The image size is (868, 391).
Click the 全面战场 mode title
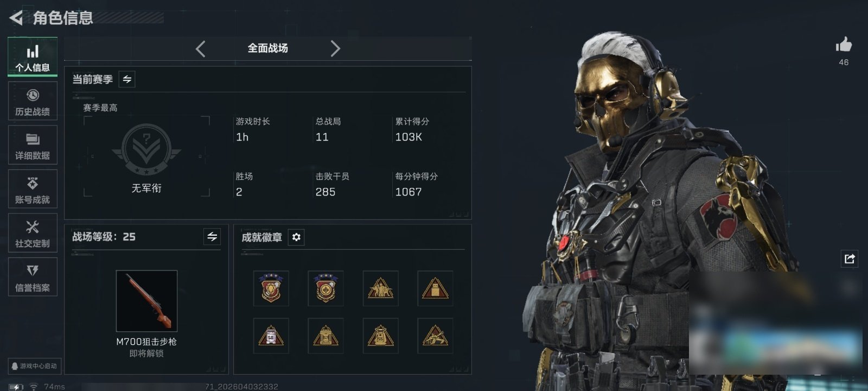268,48
